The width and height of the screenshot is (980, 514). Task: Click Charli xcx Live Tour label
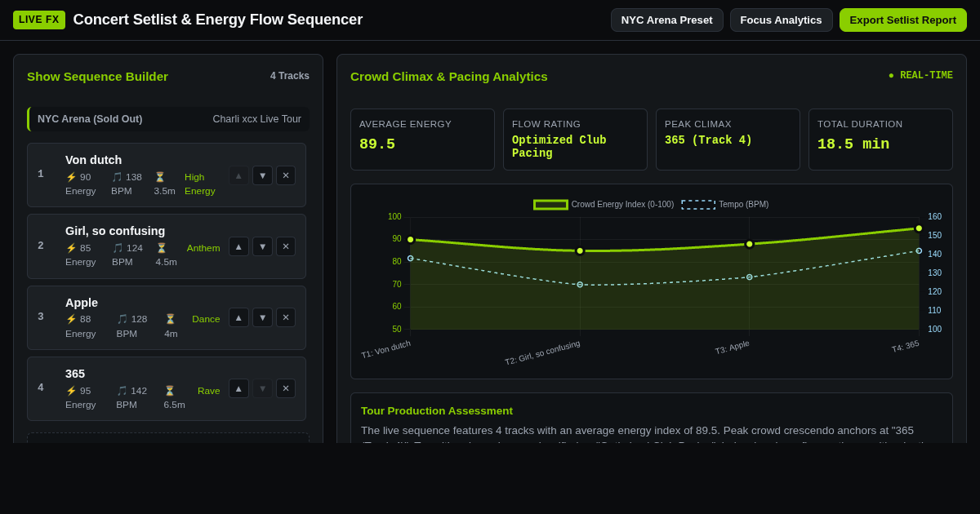257,119
